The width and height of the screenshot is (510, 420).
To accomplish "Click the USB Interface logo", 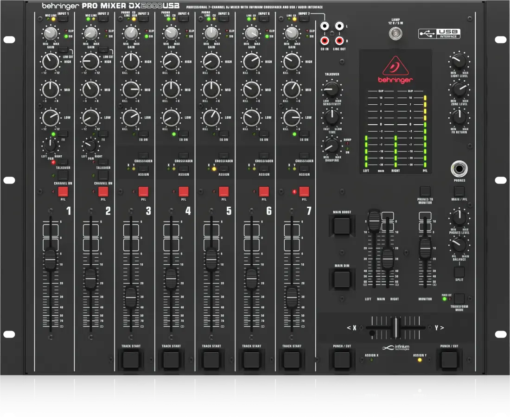I will pyautogui.click(x=439, y=34).
